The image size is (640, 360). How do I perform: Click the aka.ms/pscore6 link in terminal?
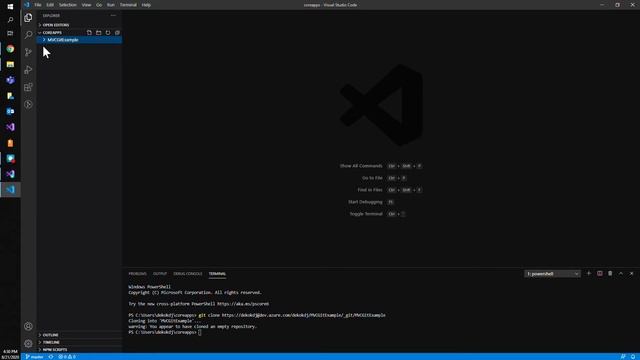tap(243, 304)
